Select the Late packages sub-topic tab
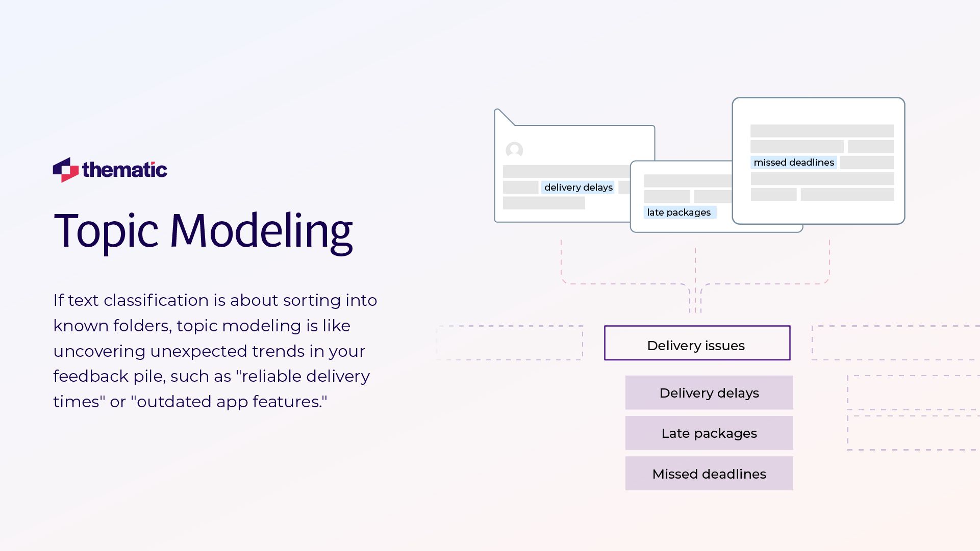980x551 pixels. point(709,433)
